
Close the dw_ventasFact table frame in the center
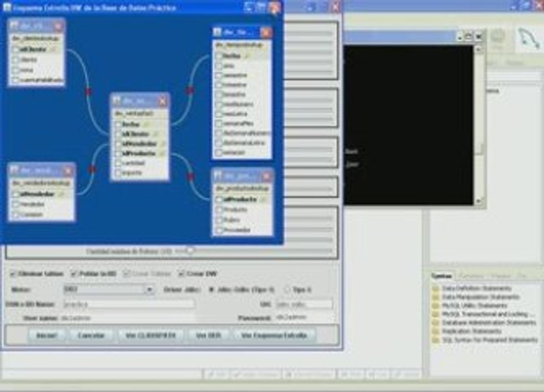click(162, 101)
